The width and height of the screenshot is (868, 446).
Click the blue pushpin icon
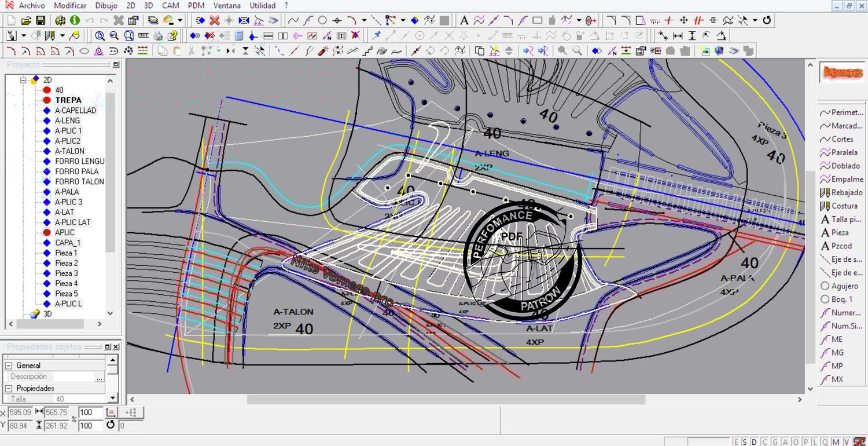(377, 36)
